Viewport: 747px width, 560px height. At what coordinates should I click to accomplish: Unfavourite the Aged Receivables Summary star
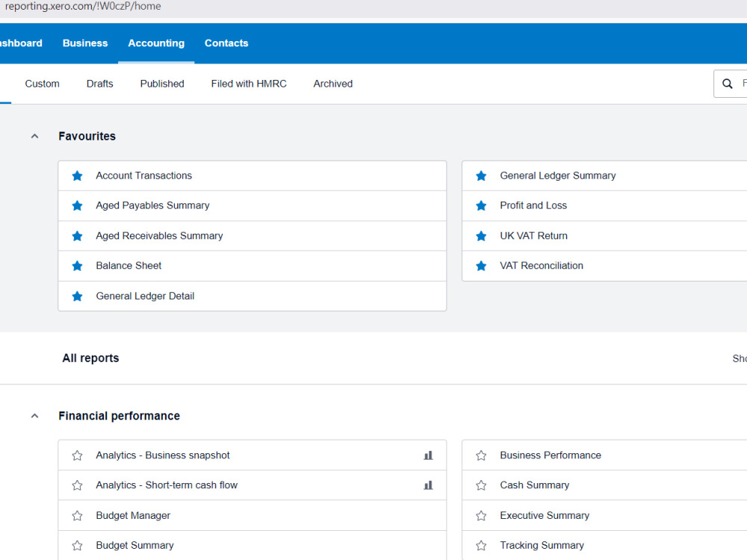tap(77, 236)
